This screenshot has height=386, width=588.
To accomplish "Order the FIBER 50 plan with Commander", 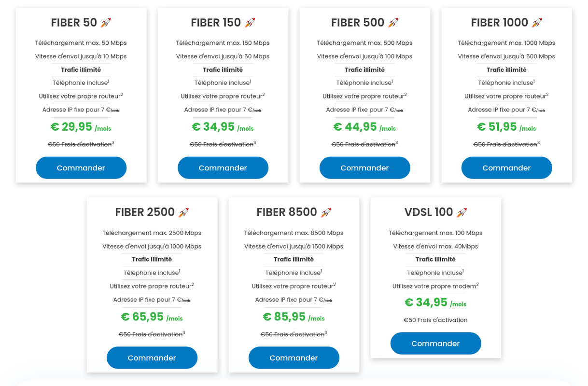I will click(81, 168).
